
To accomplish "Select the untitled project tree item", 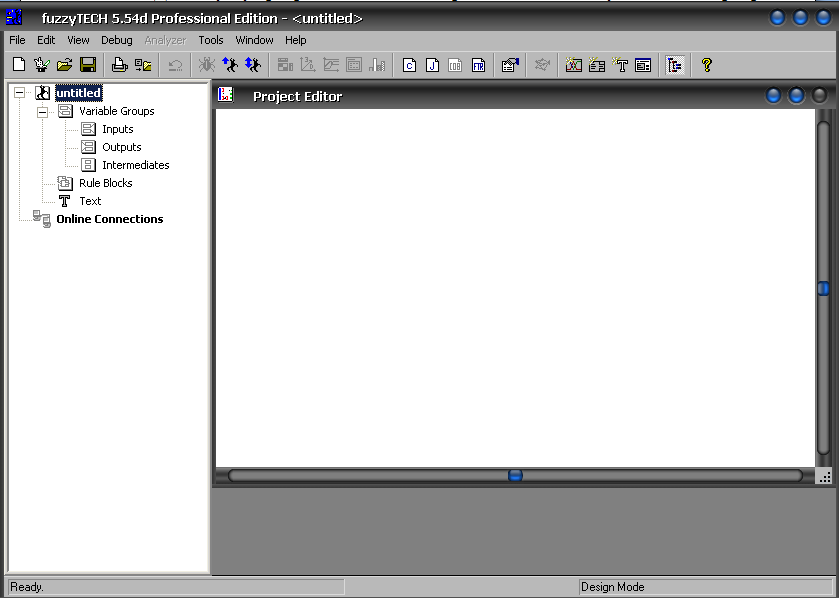I will (x=79, y=93).
